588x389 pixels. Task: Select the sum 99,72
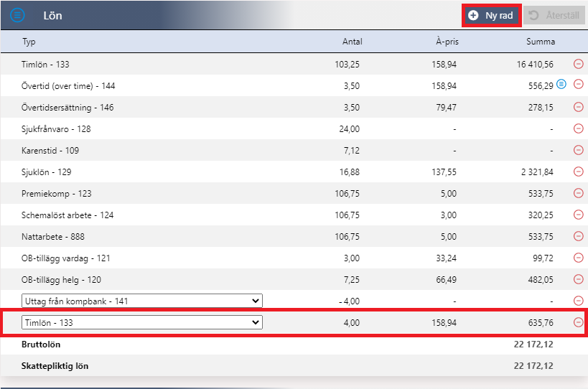pyautogui.click(x=543, y=258)
